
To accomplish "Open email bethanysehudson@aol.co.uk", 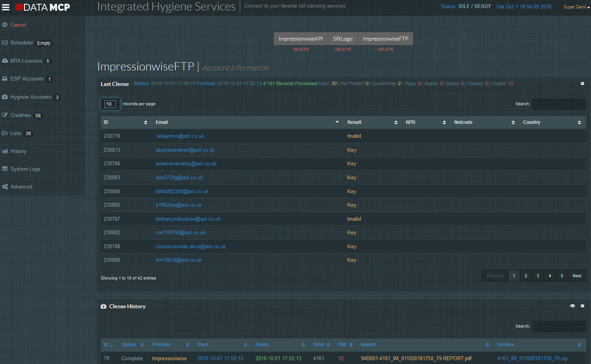I will coord(188,219).
